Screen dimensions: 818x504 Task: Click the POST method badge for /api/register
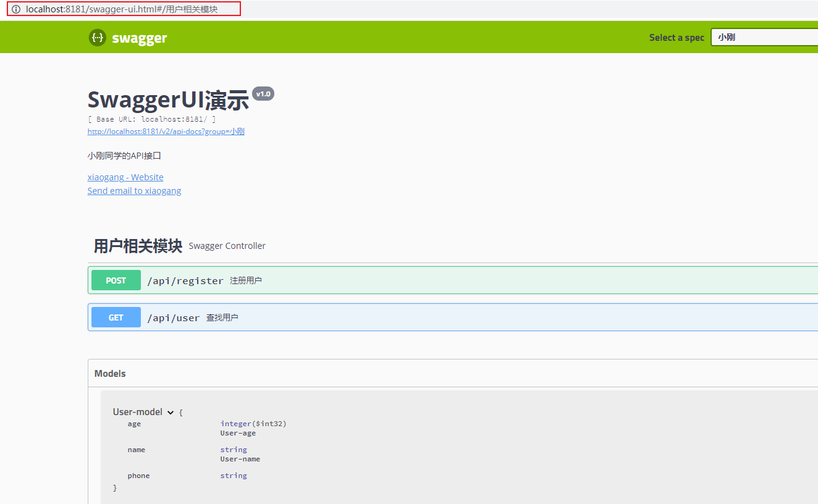116,280
